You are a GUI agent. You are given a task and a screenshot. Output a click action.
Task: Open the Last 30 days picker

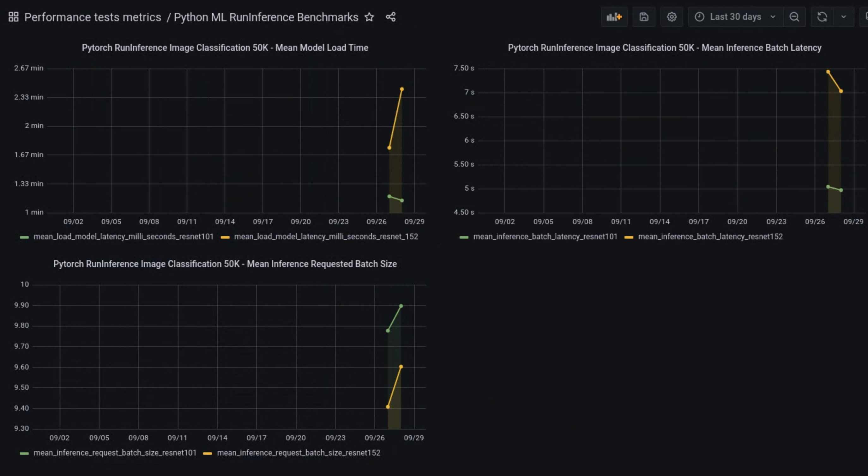click(735, 17)
